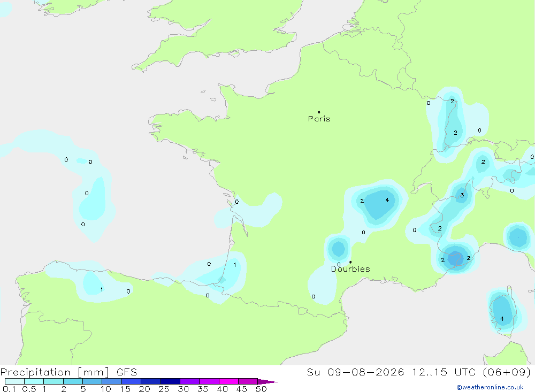Select the Paris city label
The width and height of the screenshot is (535, 392).
coord(319,119)
